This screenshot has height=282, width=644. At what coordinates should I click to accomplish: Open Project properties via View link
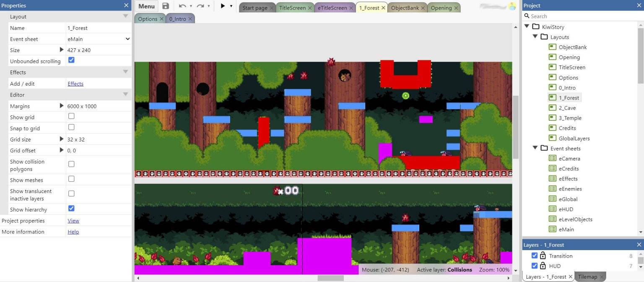73,220
